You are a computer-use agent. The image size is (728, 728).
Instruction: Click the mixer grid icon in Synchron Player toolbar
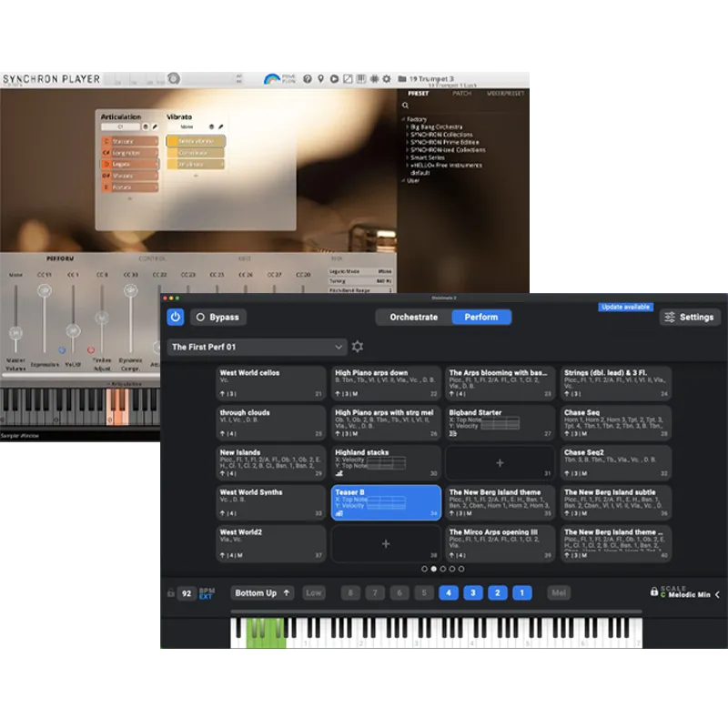point(360,79)
